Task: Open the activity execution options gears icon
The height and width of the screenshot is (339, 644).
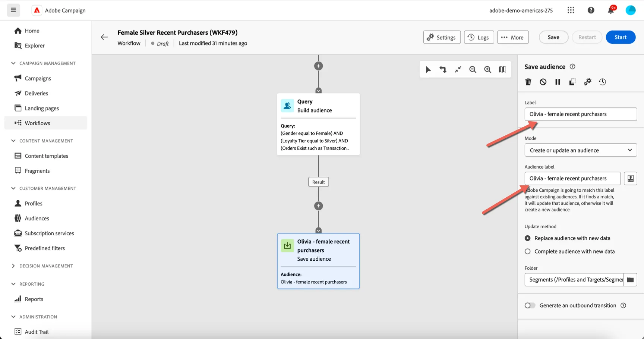Action: [587, 82]
